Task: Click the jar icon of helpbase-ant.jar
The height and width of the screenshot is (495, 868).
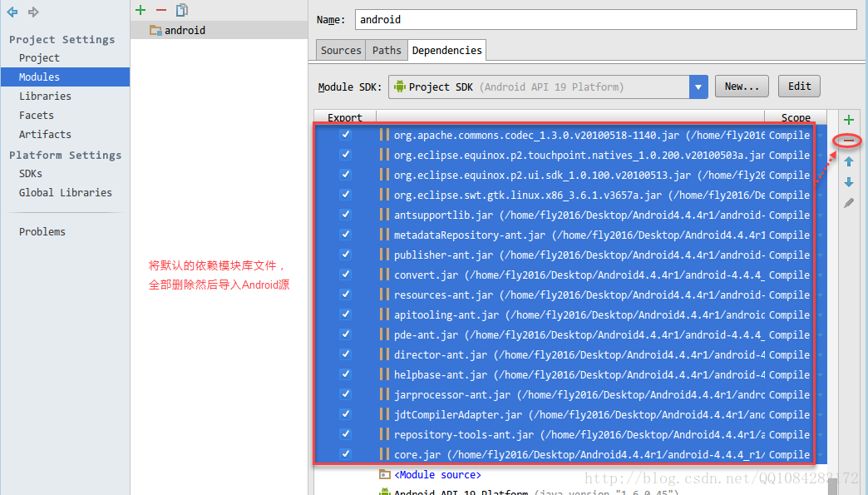Action: point(384,375)
